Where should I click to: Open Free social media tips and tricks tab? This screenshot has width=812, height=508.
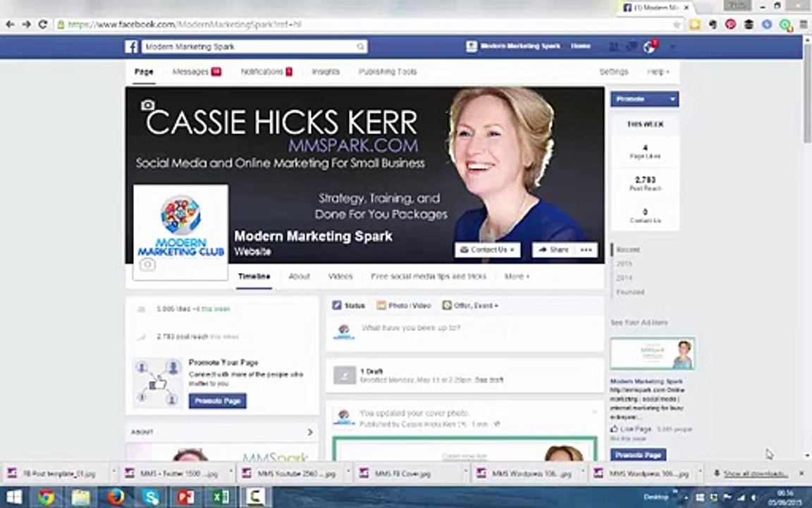pyautogui.click(x=429, y=277)
